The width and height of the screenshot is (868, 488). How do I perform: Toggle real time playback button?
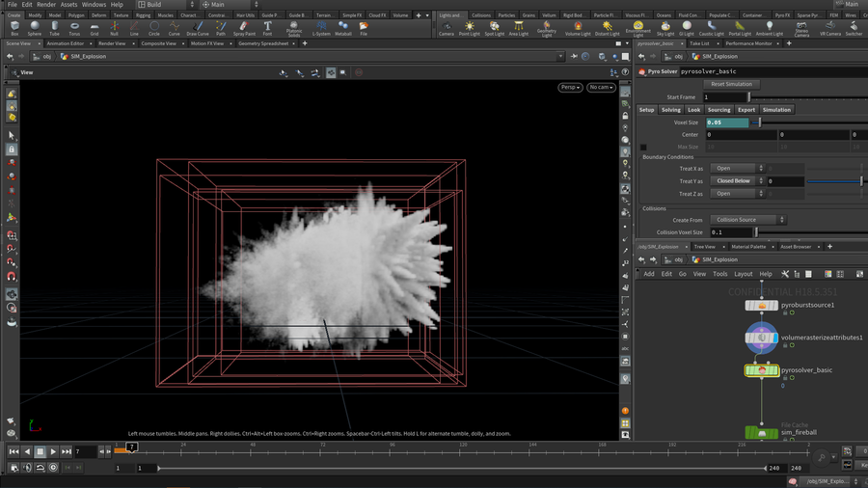[53, 468]
